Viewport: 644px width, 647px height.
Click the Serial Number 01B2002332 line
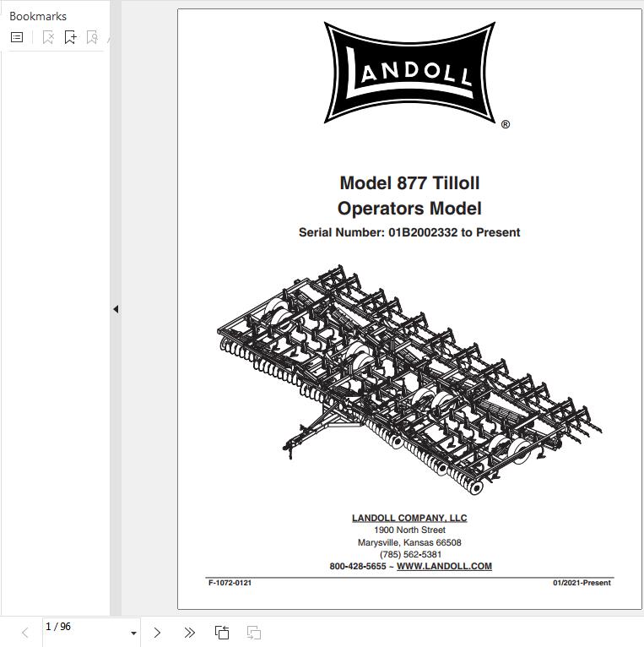pyautogui.click(x=409, y=232)
